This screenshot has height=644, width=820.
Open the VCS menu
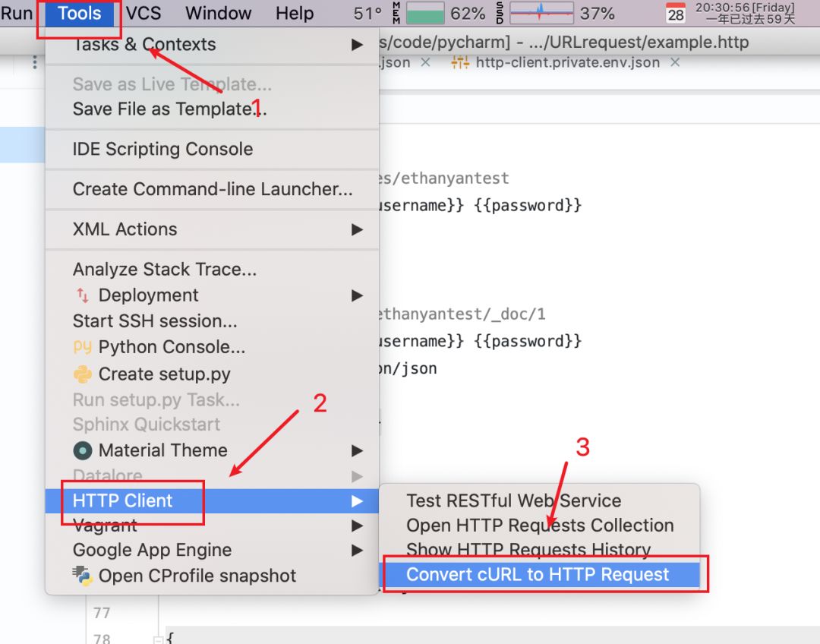143,13
